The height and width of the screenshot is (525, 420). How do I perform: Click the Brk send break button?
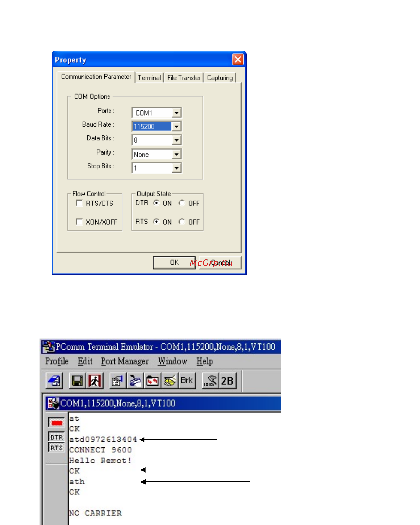point(187,381)
